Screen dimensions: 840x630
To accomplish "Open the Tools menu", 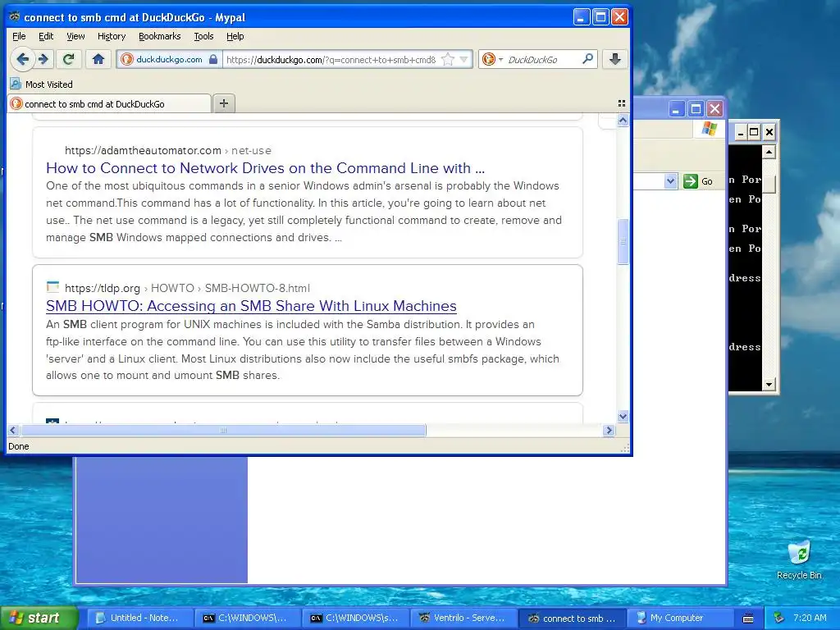I will pos(203,36).
